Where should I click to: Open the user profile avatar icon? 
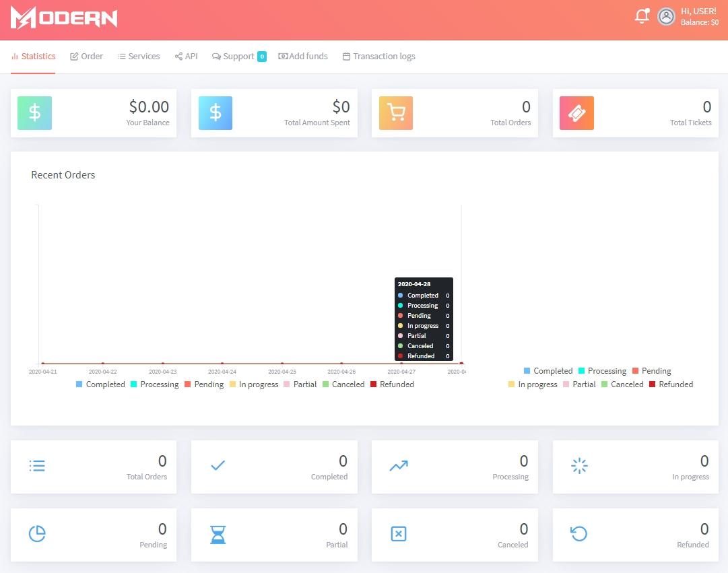[666, 17]
